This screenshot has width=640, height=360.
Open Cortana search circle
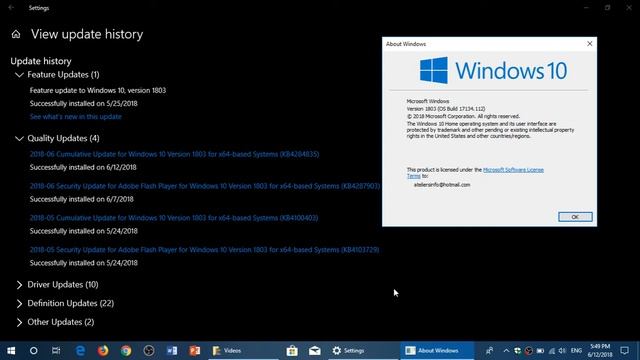pyautogui.click(x=33, y=351)
